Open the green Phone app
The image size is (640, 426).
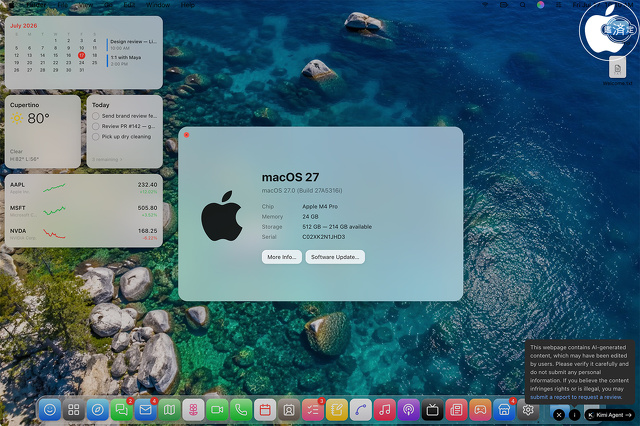coord(241,409)
